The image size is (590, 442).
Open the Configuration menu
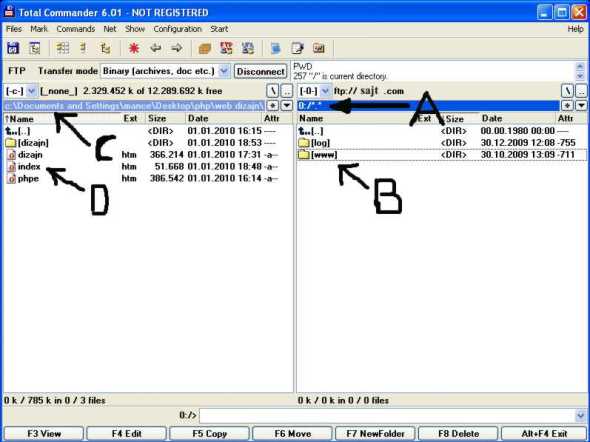178,29
